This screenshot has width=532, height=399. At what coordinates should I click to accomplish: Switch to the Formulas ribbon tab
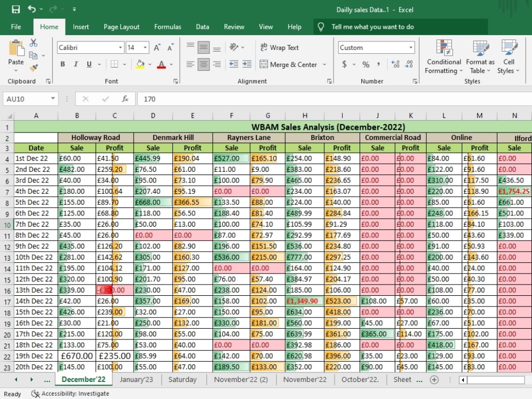168,27
